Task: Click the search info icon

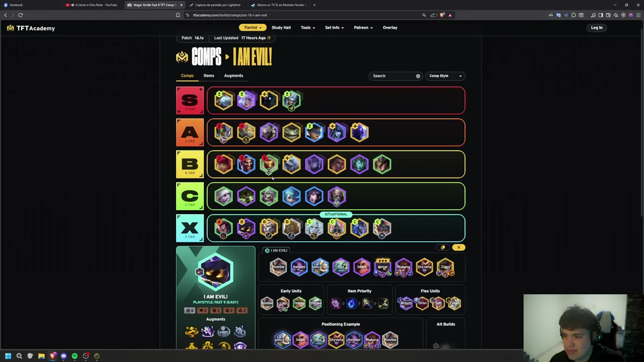Action: pos(418,76)
